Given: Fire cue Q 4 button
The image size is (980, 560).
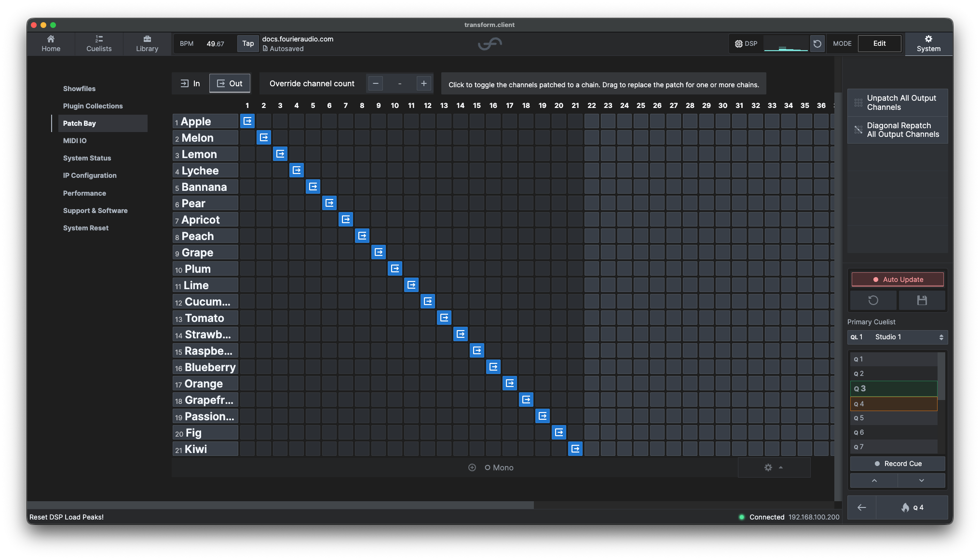Looking at the screenshot, I should point(912,507).
